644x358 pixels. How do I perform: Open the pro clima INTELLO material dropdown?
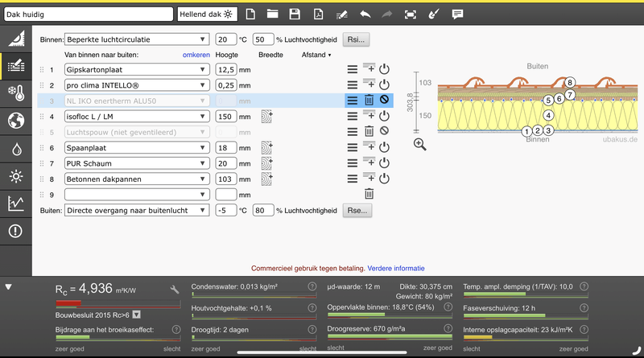pyautogui.click(x=137, y=85)
